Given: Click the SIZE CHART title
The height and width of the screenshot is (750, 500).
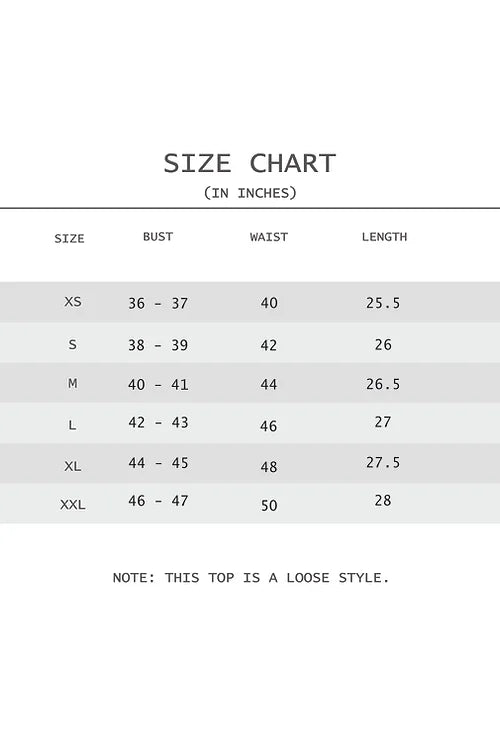Looking at the screenshot, I should [250, 164].
